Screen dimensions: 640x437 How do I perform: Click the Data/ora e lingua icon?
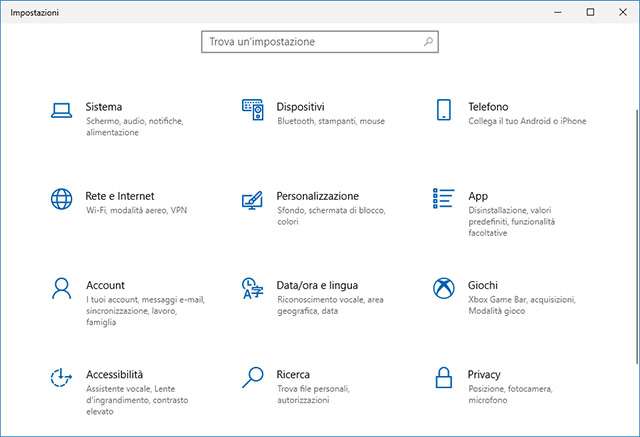[x=252, y=288]
